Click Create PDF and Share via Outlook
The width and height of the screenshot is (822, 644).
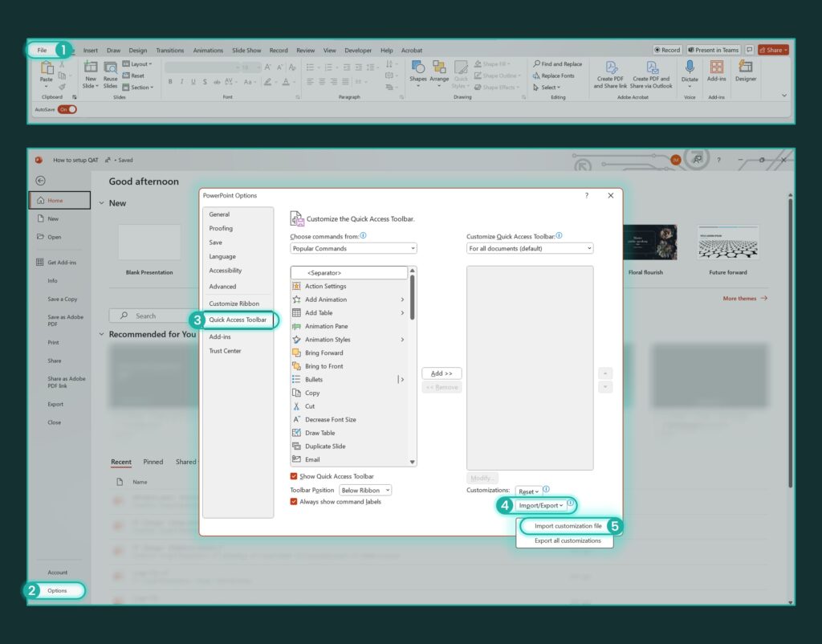pos(651,73)
